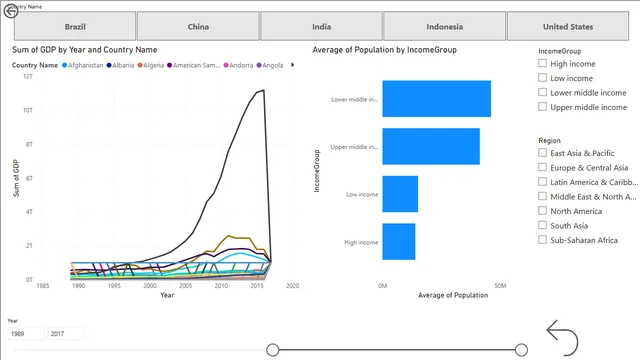
Task: Check Latin America & Caribbean region
Action: point(542,182)
